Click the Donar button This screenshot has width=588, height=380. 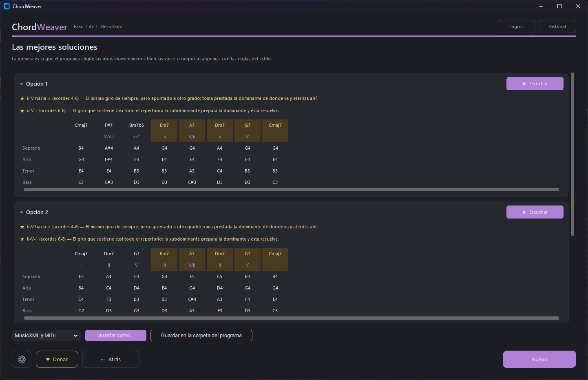coord(57,359)
